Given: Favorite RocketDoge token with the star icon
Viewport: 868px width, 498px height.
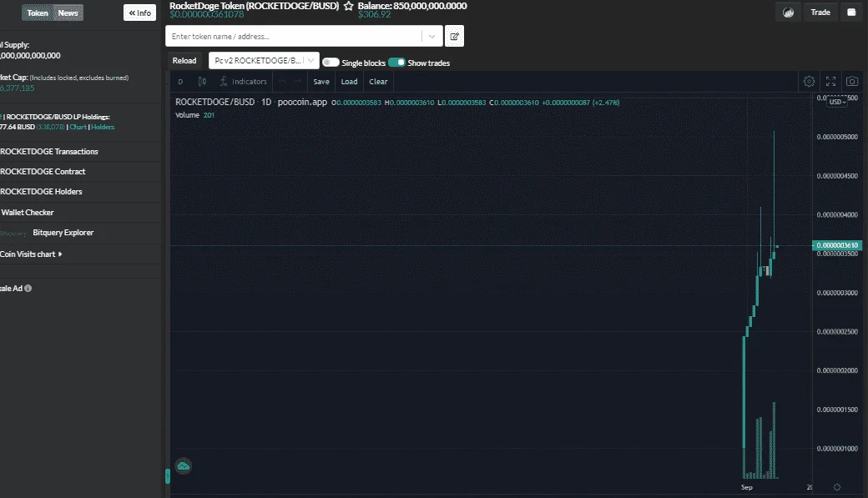Looking at the screenshot, I should (x=348, y=6).
